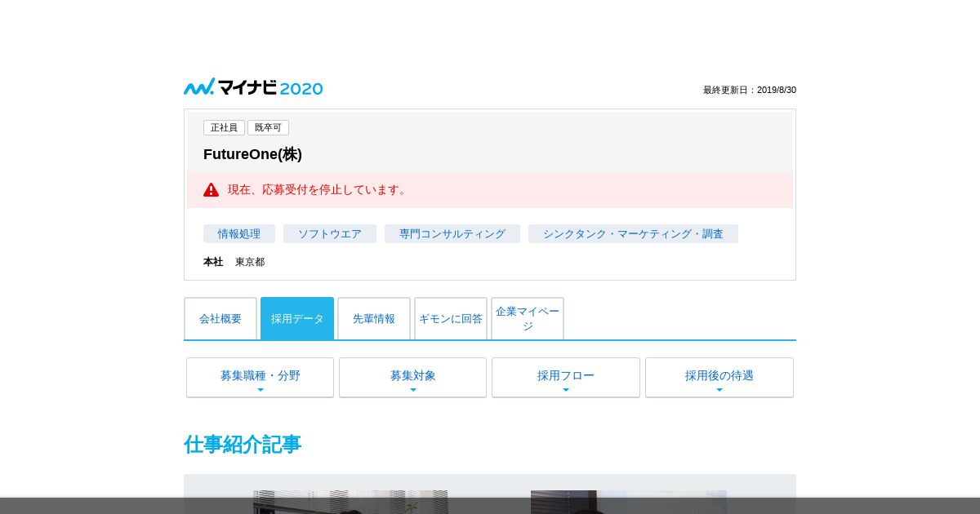Screen dimensions: 980x514
Task: Click the 情報処理 industry tag
Action: pos(239,233)
